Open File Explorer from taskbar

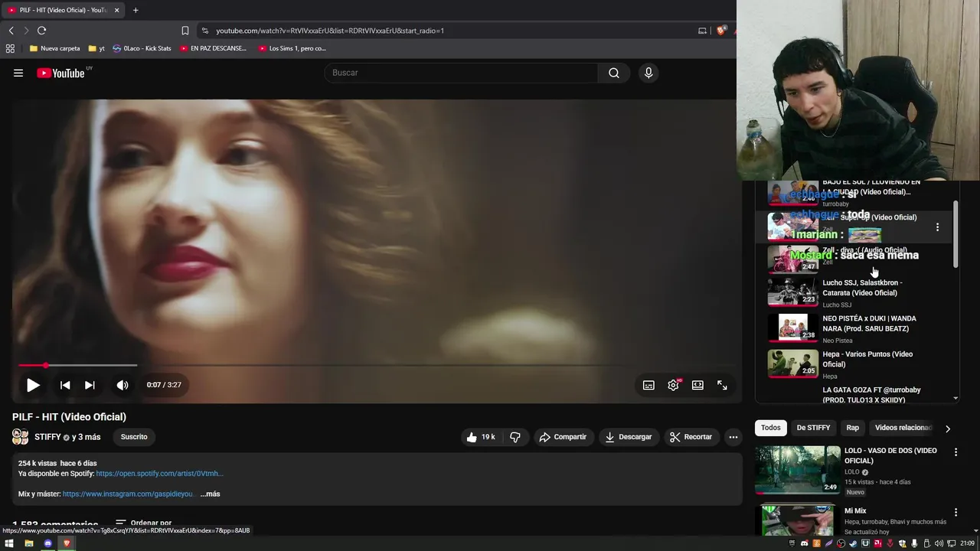click(x=28, y=543)
